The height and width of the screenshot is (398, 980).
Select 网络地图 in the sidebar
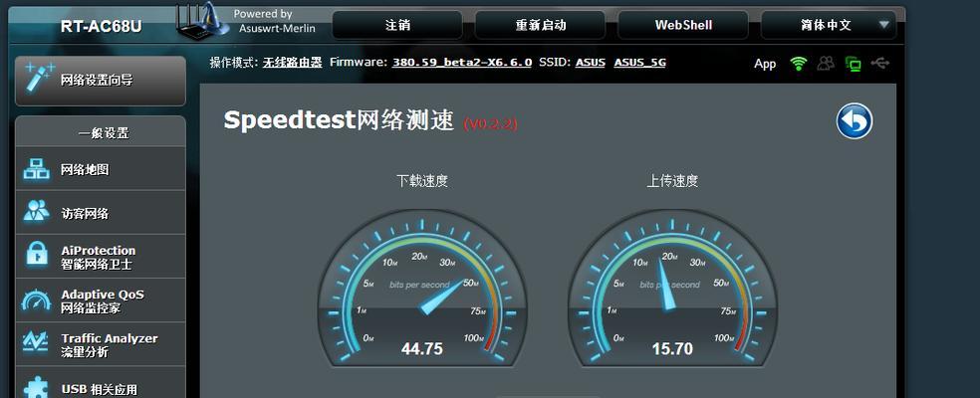[x=101, y=169]
